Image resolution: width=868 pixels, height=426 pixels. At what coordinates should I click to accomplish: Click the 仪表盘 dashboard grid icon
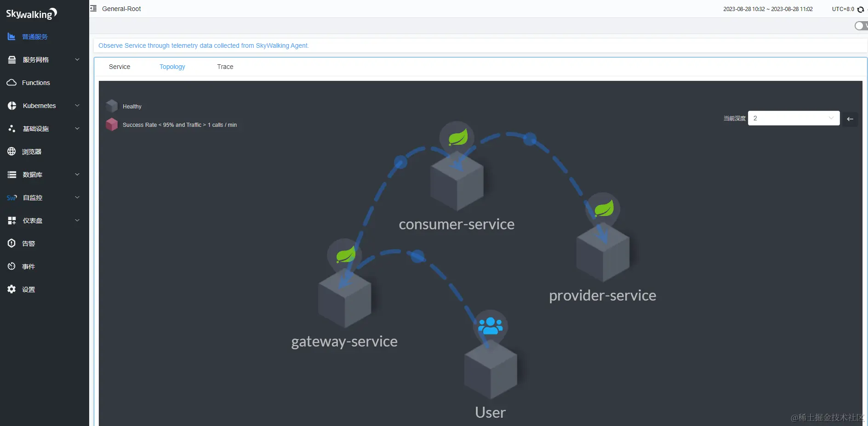click(x=12, y=221)
